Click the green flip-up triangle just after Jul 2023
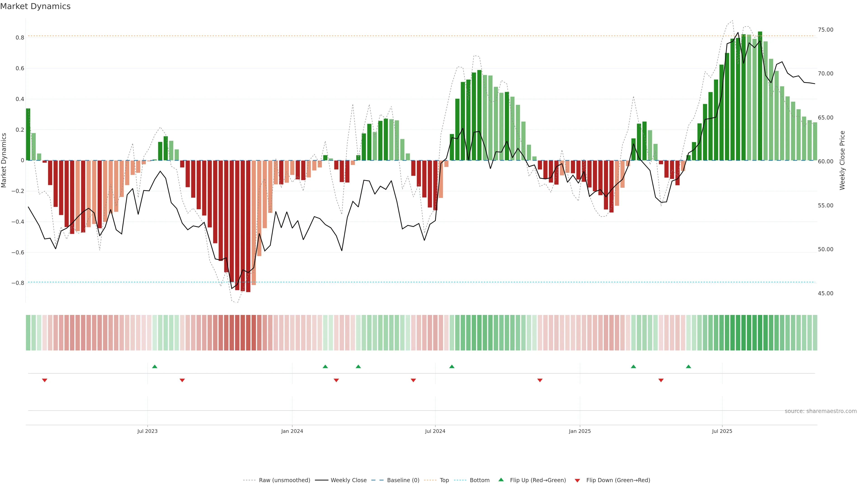The width and height of the screenshot is (868, 488). click(x=155, y=366)
